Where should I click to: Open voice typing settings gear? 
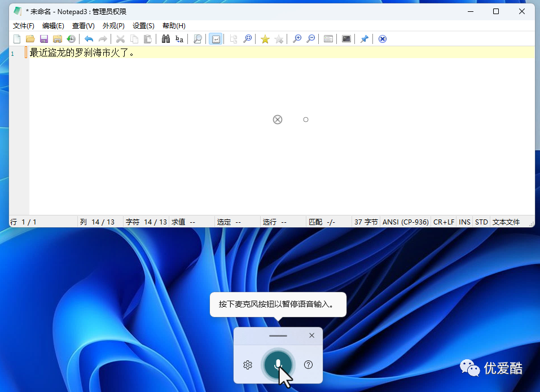248,365
